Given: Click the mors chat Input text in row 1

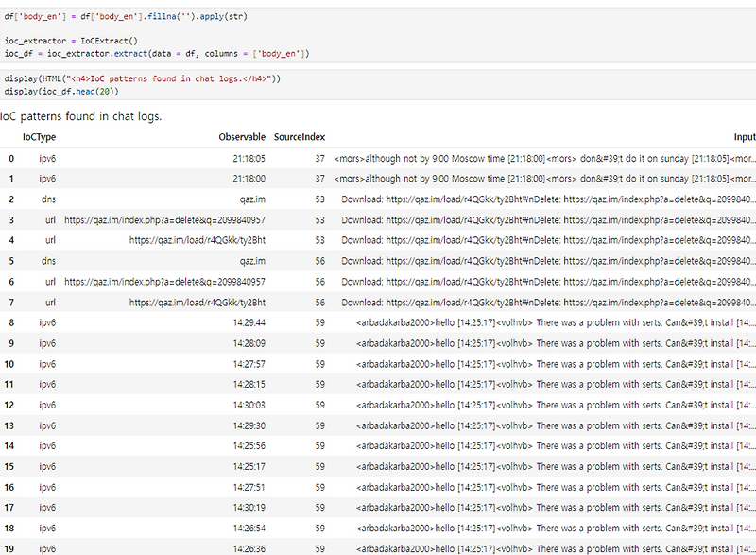Looking at the screenshot, I should click(545, 179).
